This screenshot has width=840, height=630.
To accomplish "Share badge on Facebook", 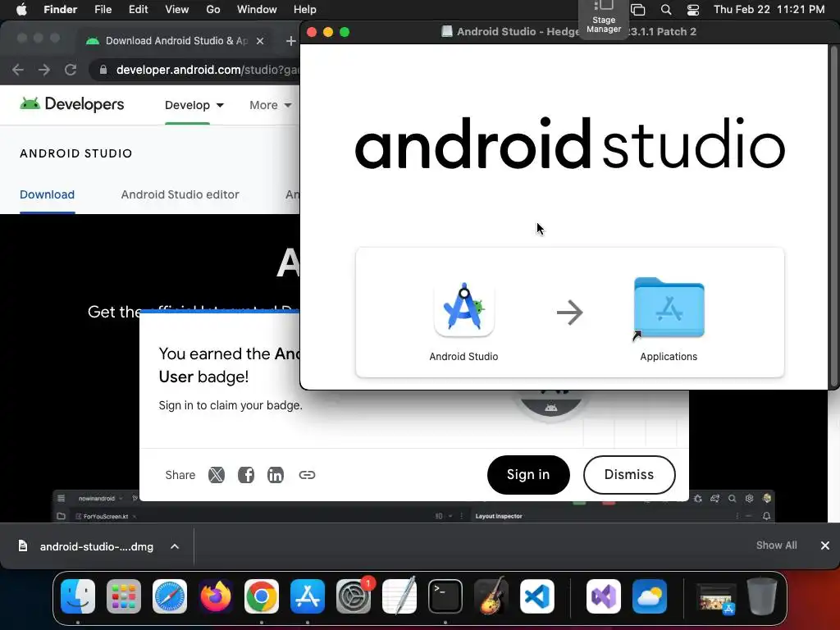I will click(x=246, y=475).
